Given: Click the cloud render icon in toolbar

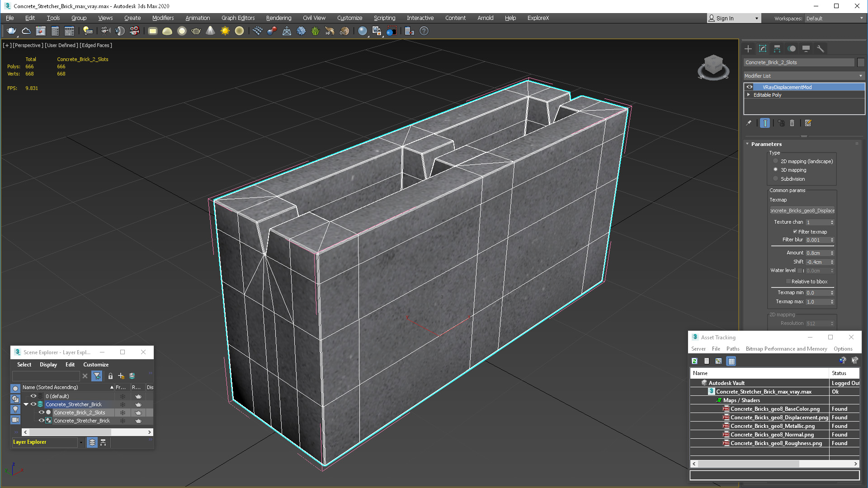Looking at the screenshot, I should pyautogui.click(x=26, y=31).
